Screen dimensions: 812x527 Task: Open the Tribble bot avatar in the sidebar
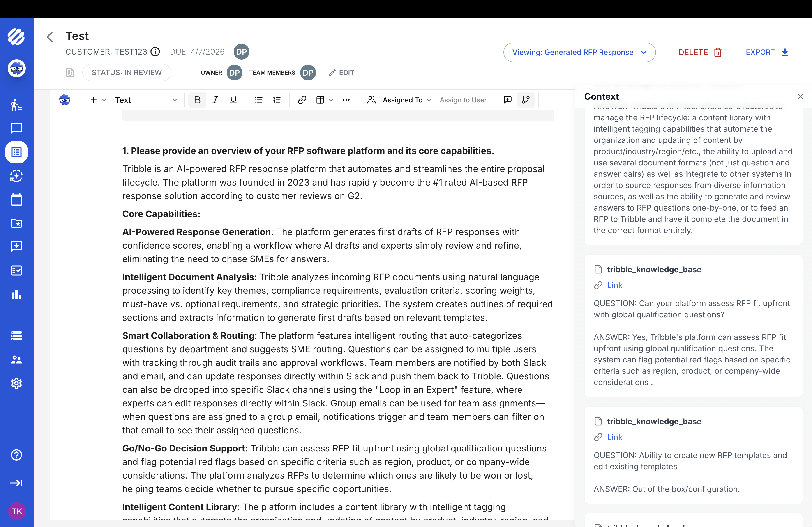coord(16,69)
